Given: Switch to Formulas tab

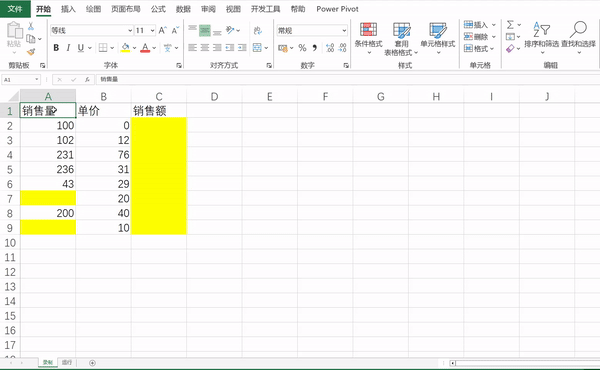Looking at the screenshot, I should (158, 9).
